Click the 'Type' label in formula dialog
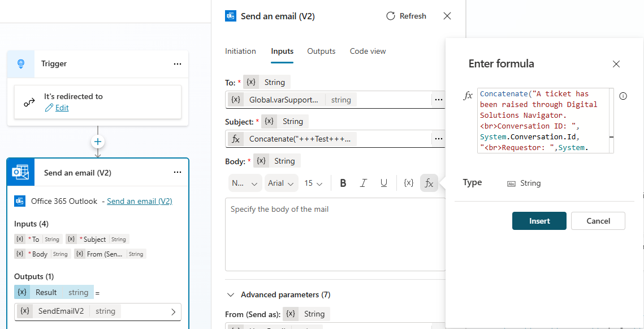Image resolution: width=644 pixels, height=329 pixels. tap(472, 182)
